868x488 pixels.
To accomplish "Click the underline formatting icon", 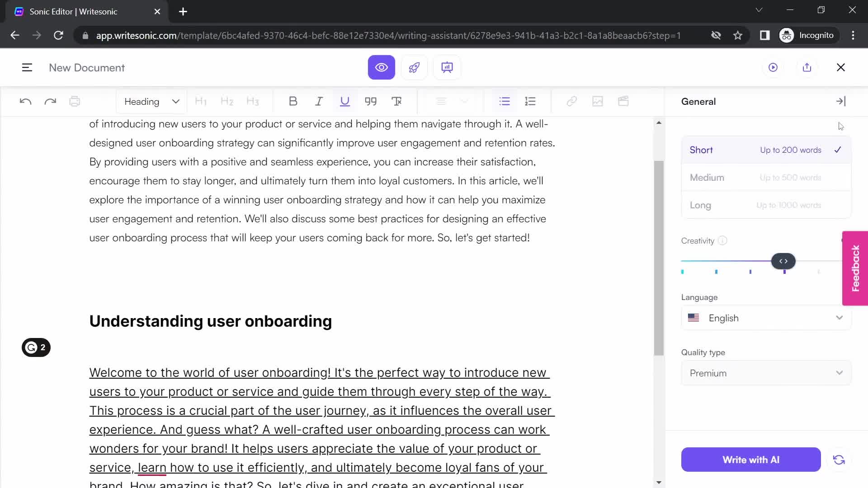I will pyautogui.click(x=345, y=102).
